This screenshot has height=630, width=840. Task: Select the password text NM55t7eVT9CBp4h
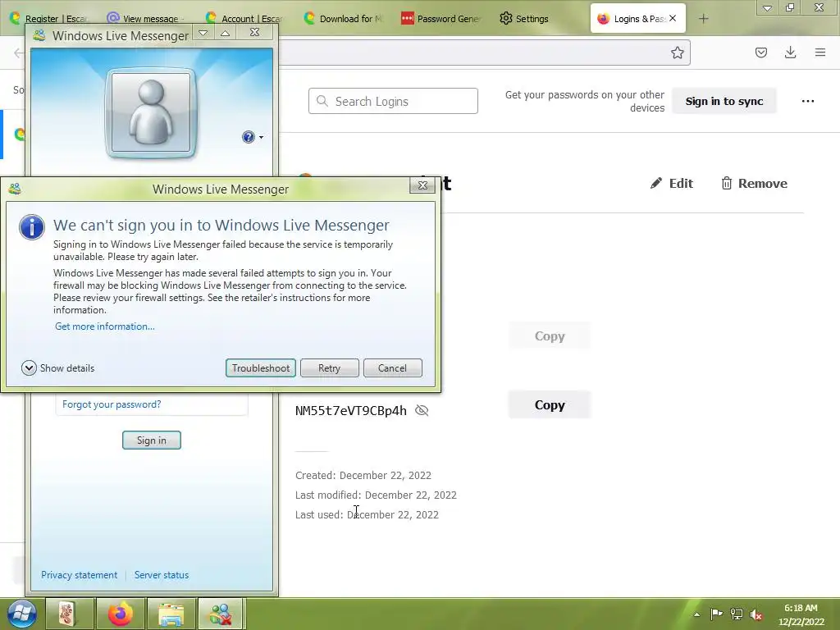coord(351,411)
